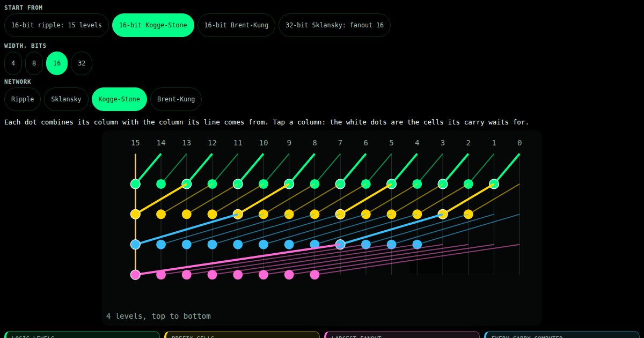Tap column label 3
The height and width of the screenshot is (338, 644).
coord(443,143)
